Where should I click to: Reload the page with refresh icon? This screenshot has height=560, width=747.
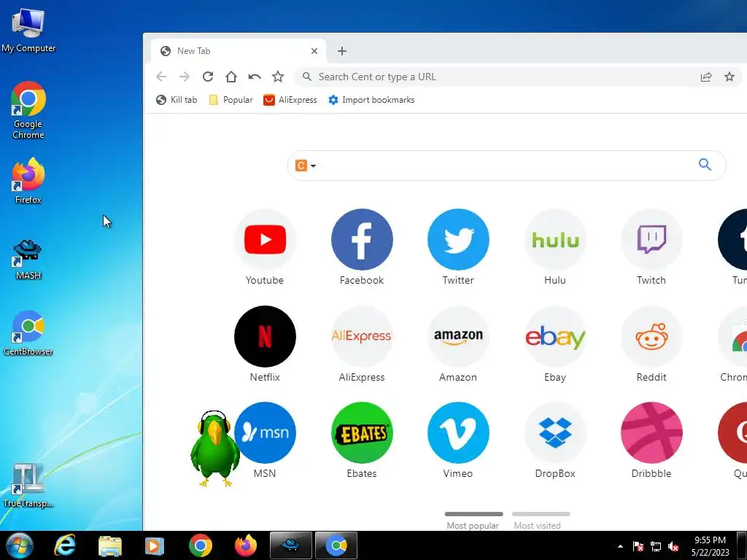(x=208, y=77)
